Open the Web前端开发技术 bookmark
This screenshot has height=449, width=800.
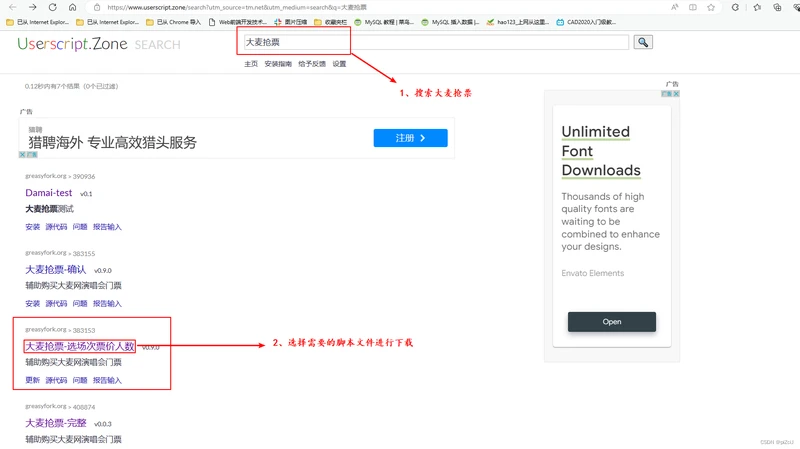[238, 22]
